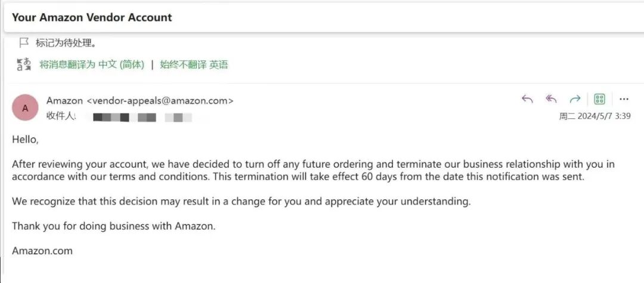This screenshot has height=283, width=644.
Task: Click the Reply All double-arrow icon
Action: 551,99
